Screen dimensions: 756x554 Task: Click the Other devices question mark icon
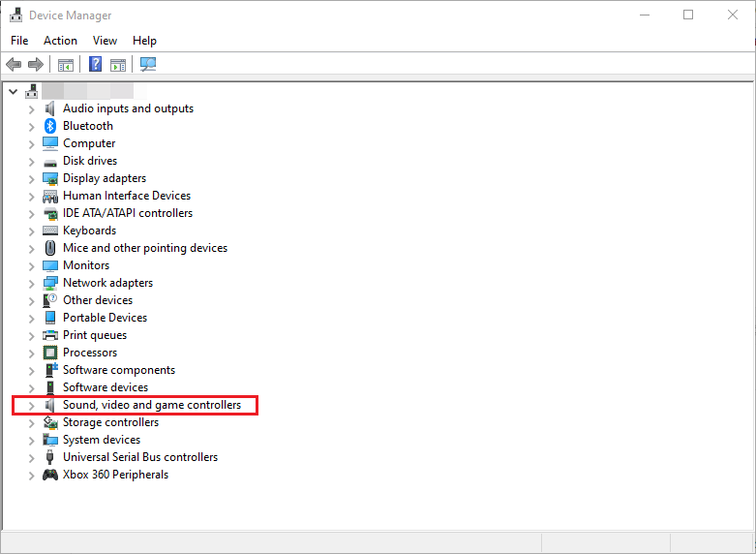[x=50, y=300]
